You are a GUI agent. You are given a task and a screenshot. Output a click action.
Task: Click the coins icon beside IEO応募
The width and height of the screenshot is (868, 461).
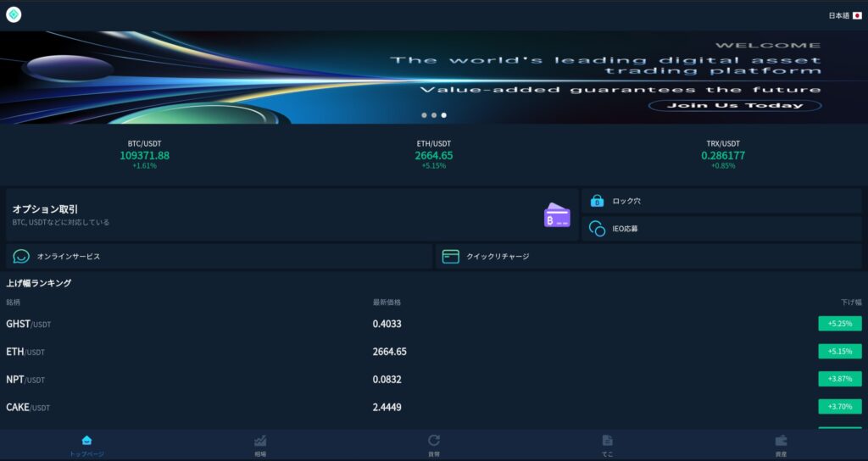[x=597, y=229]
